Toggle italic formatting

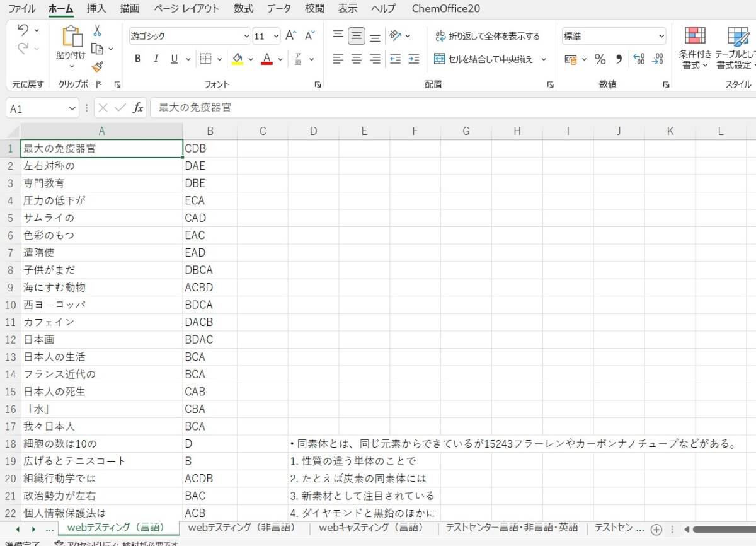pos(156,59)
